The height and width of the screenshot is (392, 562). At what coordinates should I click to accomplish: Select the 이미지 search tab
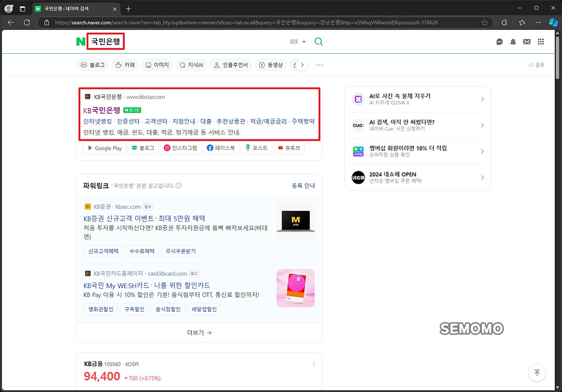pyautogui.click(x=158, y=65)
